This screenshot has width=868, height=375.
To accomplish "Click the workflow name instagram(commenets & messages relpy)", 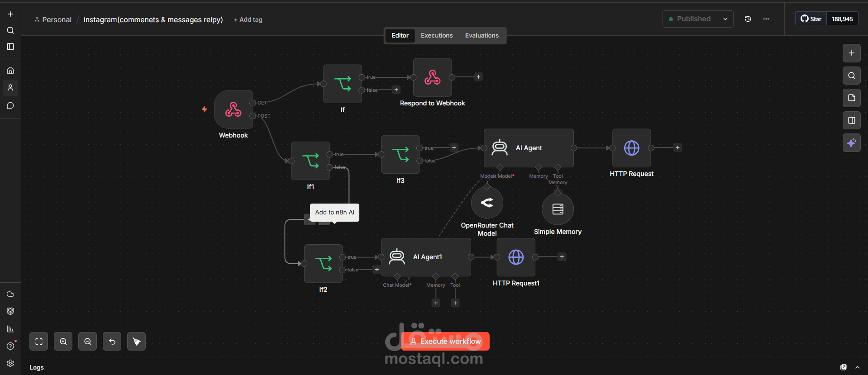I will [153, 19].
